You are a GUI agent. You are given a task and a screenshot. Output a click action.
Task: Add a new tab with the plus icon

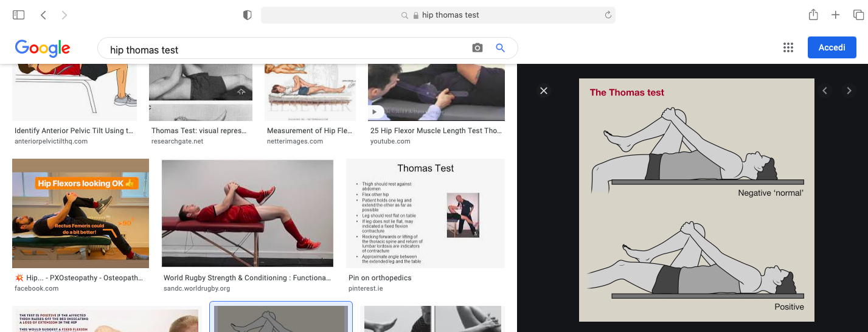836,15
